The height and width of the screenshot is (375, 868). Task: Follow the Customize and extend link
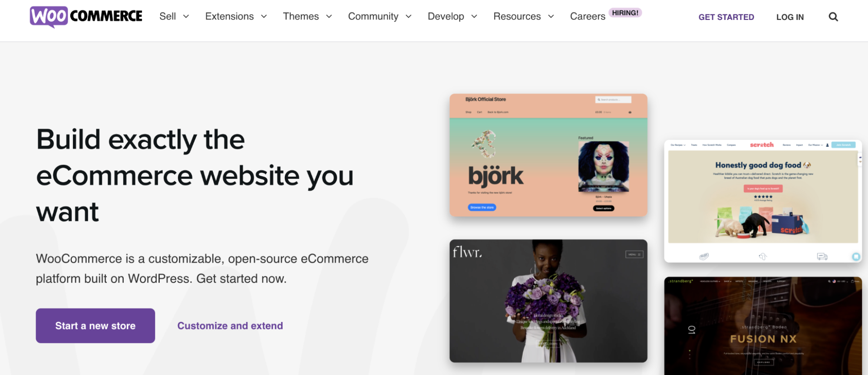coord(230,326)
